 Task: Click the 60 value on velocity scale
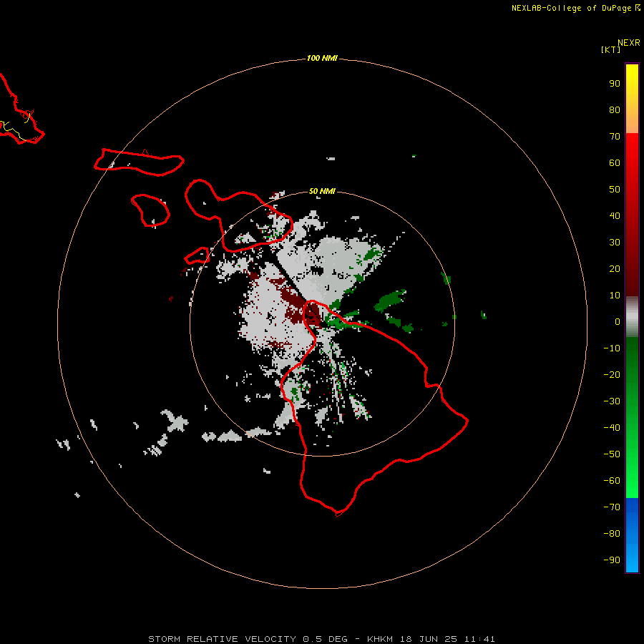(615, 162)
